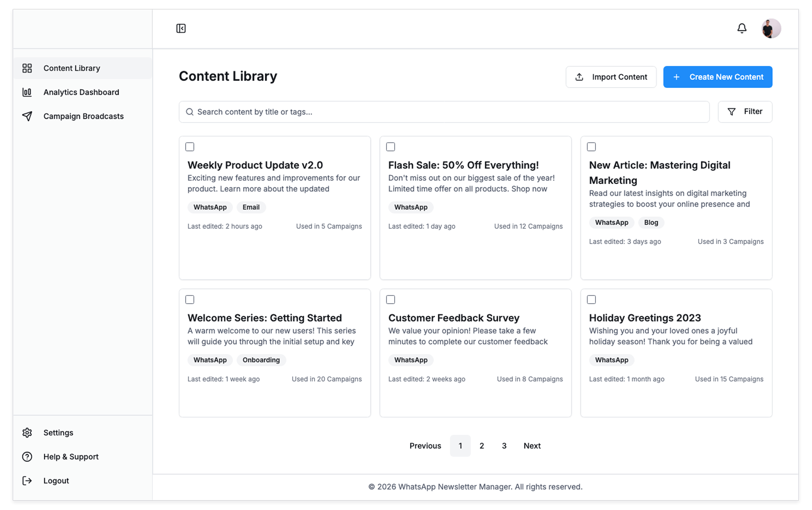Click the Content Library grid icon
812x510 pixels.
(x=27, y=68)
